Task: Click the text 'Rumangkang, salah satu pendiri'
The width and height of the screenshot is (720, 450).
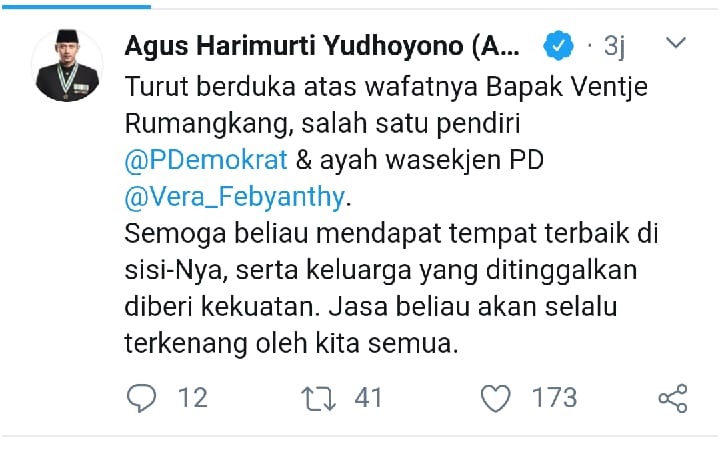Action: click(x=322, y=124)
